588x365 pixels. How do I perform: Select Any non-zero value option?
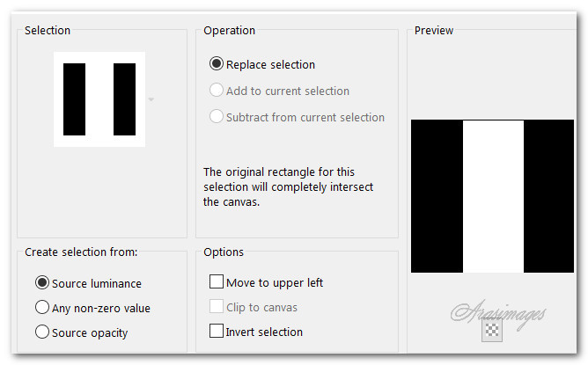click(41, 308)
